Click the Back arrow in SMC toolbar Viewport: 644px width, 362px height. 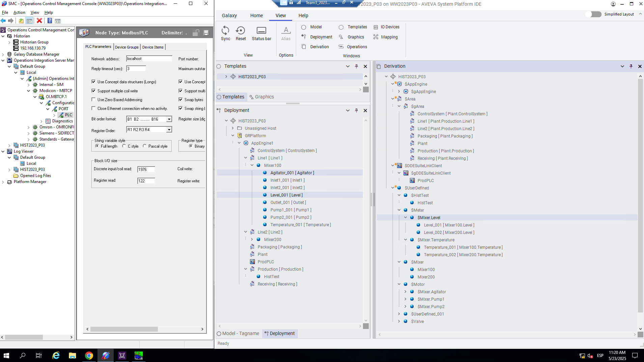click(3, 21)
